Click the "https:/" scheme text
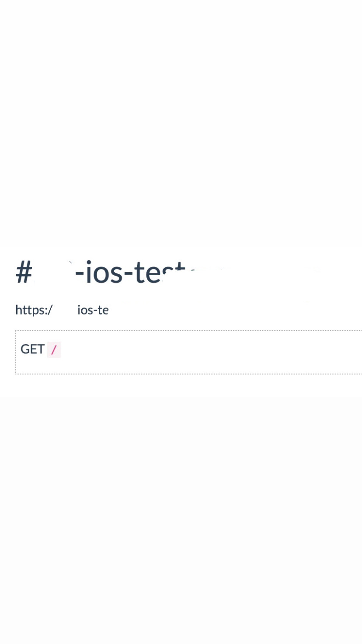The height and width of the screenshot is (644, 362). [x=34, y=310]
